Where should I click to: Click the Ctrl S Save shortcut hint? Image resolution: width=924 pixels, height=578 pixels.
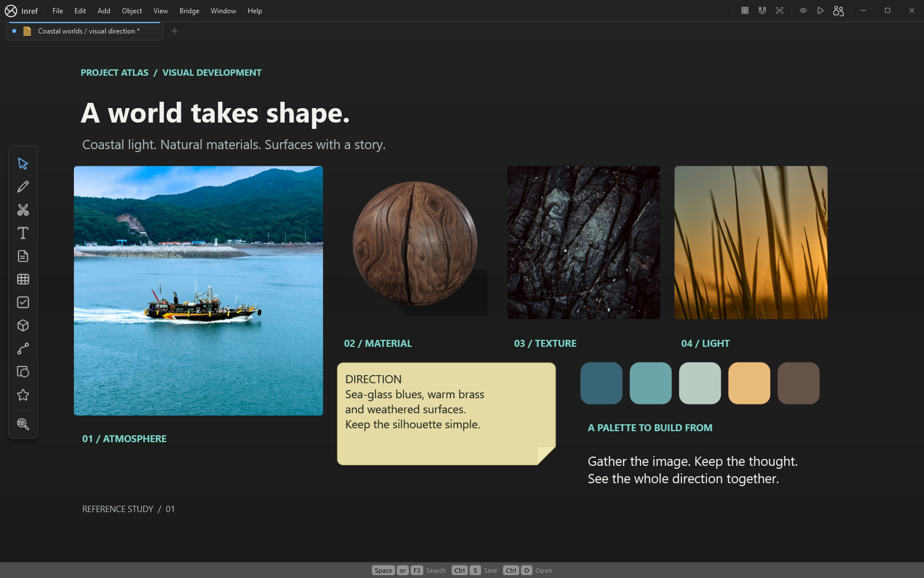pos(474,570)
